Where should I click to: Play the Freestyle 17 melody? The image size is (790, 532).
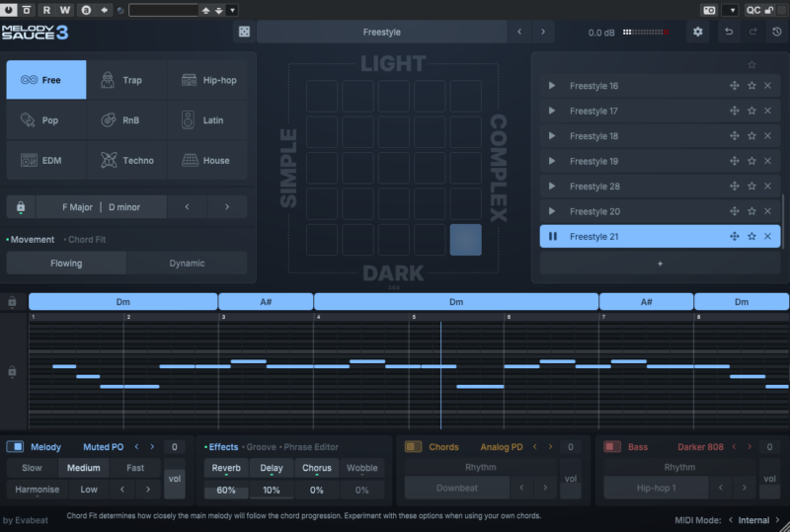553,111
